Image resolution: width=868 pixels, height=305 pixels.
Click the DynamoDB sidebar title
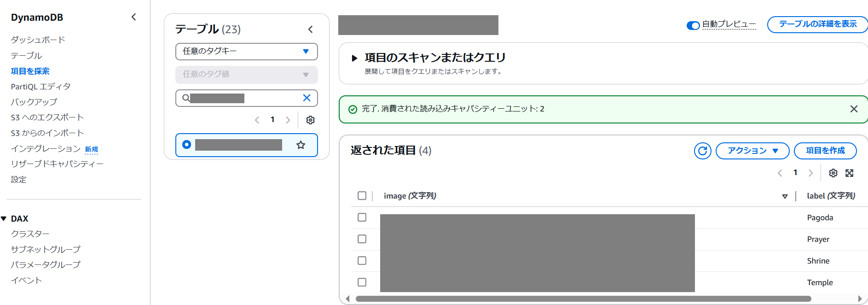pos(37,18)
